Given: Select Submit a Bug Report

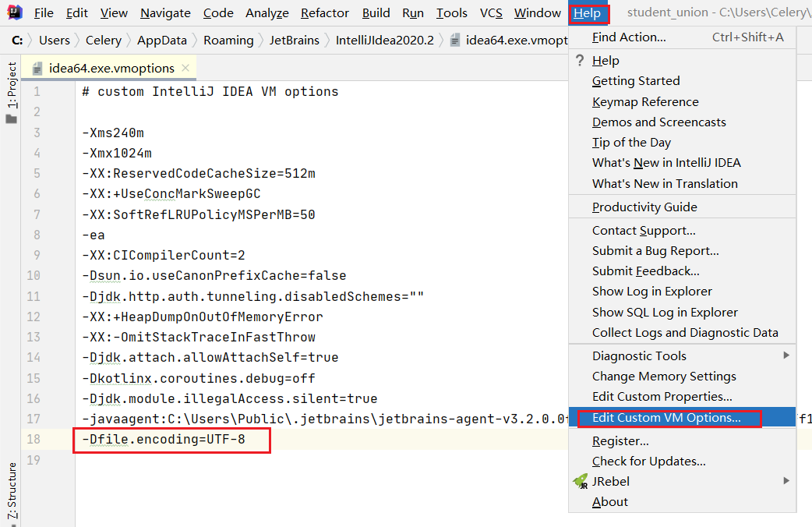Looking at the screenshot, I should (x=682, y=251).
